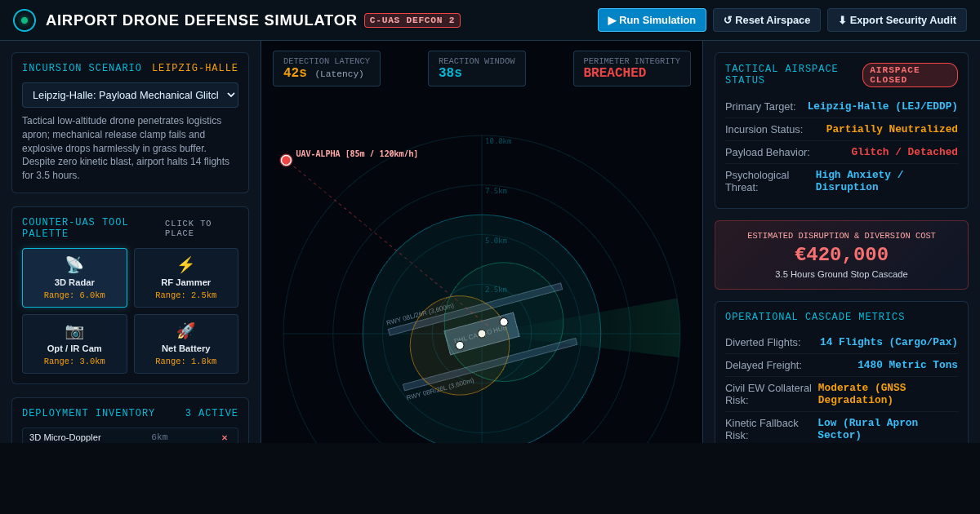Screen dimensions: 980x514
Task: Click the UAV-ALPHA [85m / 120km/h] label
Action: 357,153
